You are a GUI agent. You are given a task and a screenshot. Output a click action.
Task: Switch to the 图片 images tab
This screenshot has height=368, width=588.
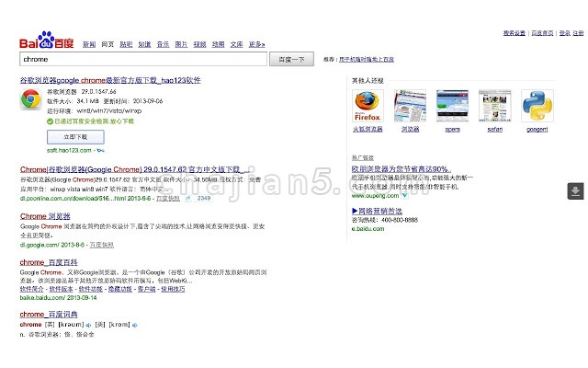181,43
